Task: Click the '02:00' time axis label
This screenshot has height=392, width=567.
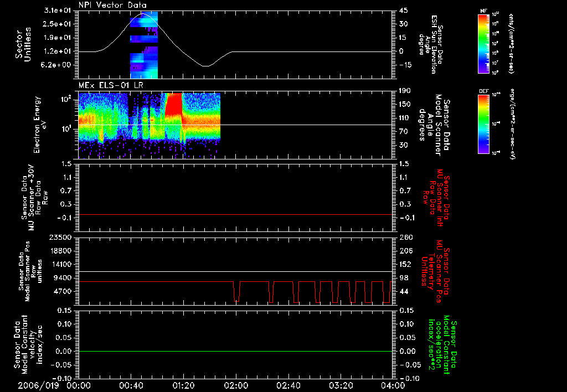Action: pyautogui.click(x=236, y=385)
